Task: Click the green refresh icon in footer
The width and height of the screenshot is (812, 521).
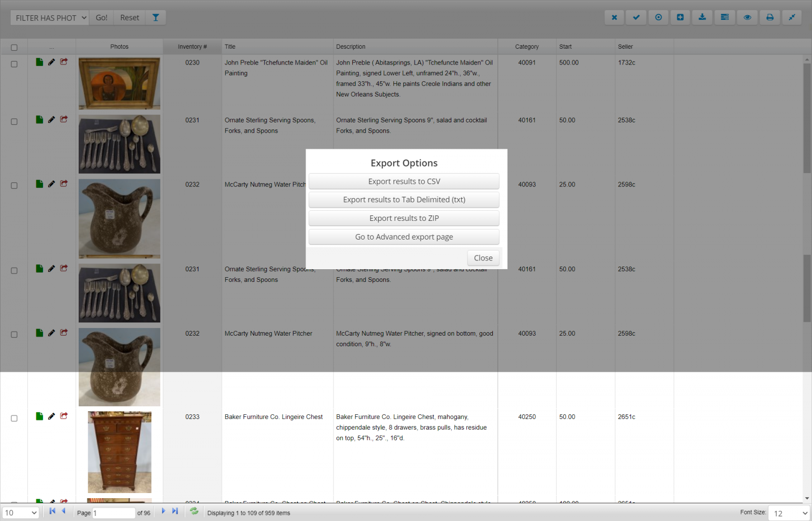Action: pos(194,511)
